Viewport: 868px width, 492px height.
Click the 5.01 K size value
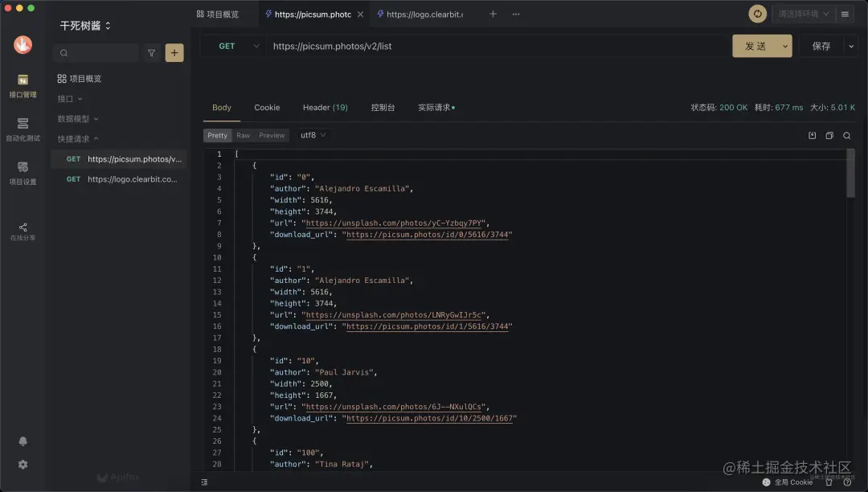pyautogui.click(x=841, y=108)
